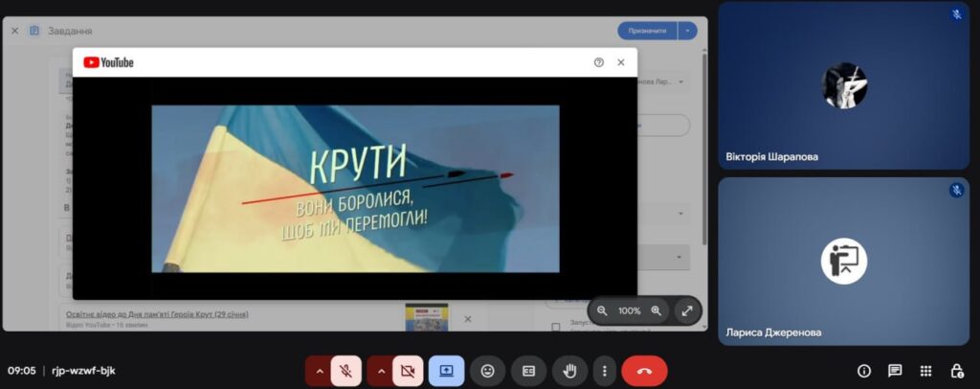Open the emoji reactions

click(488, 371)
